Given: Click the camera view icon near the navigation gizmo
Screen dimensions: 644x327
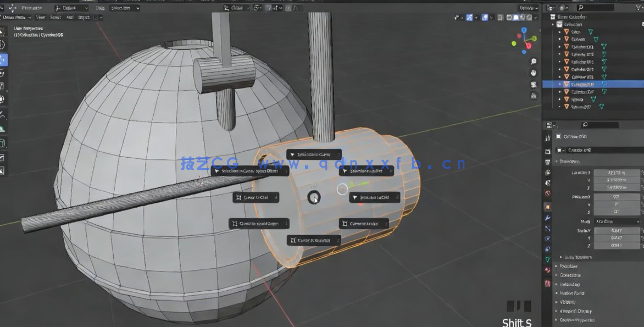Looking at the screenshot, I should (x=533, y=84).
